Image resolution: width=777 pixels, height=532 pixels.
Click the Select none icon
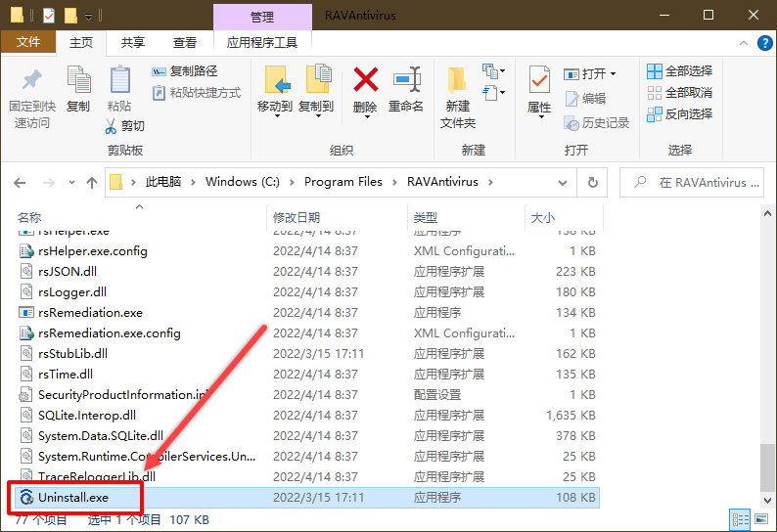(x=654, y=93)
